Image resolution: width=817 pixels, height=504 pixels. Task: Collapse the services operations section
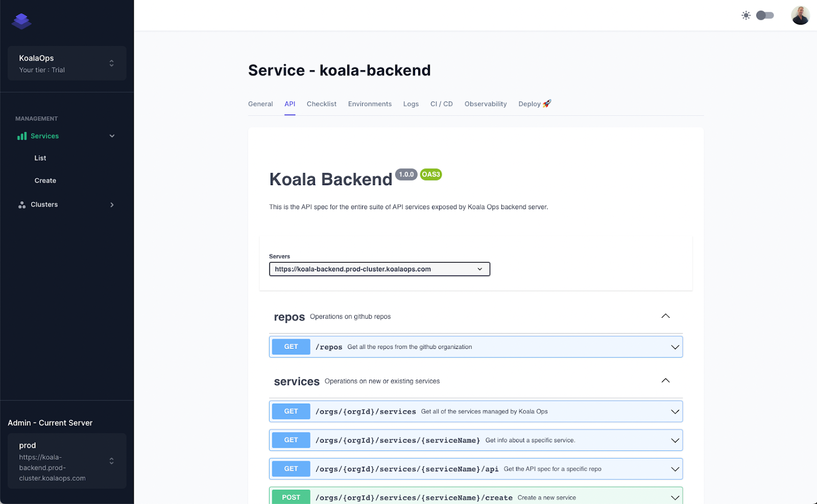click(665, 381)
